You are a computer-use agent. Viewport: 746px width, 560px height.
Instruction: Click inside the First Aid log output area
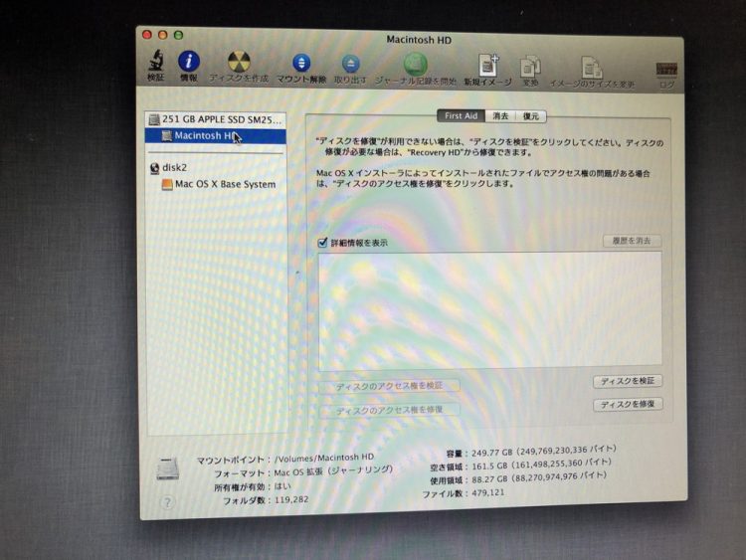(x=489, y=311)
